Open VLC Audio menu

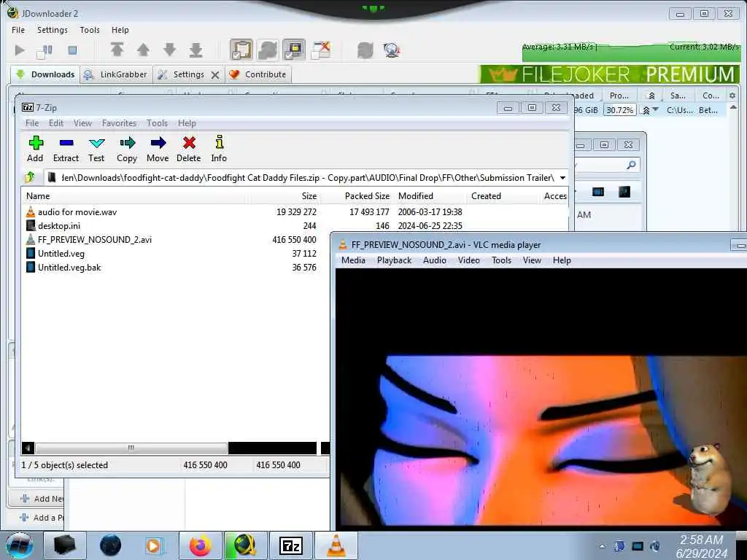pos(435,260)
